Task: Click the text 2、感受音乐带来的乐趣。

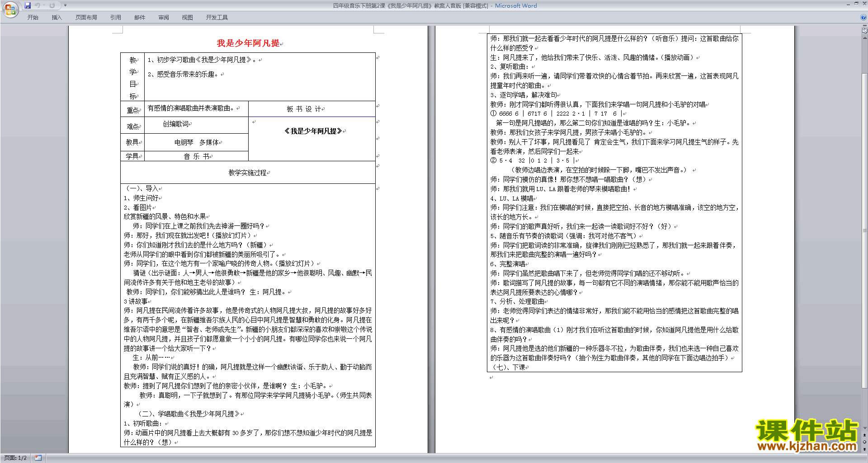Action: pyautogui.click(x=183, y=74)
